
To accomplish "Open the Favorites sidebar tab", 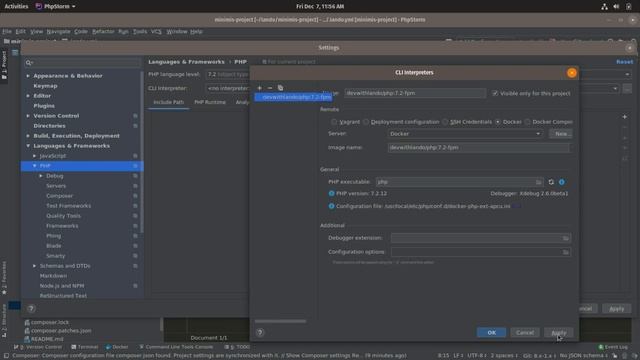I will [x=4, y=278].
